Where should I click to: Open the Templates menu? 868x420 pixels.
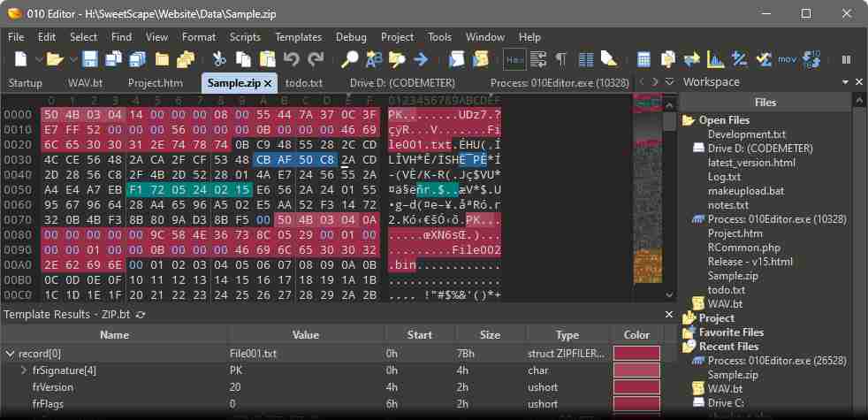298,37
